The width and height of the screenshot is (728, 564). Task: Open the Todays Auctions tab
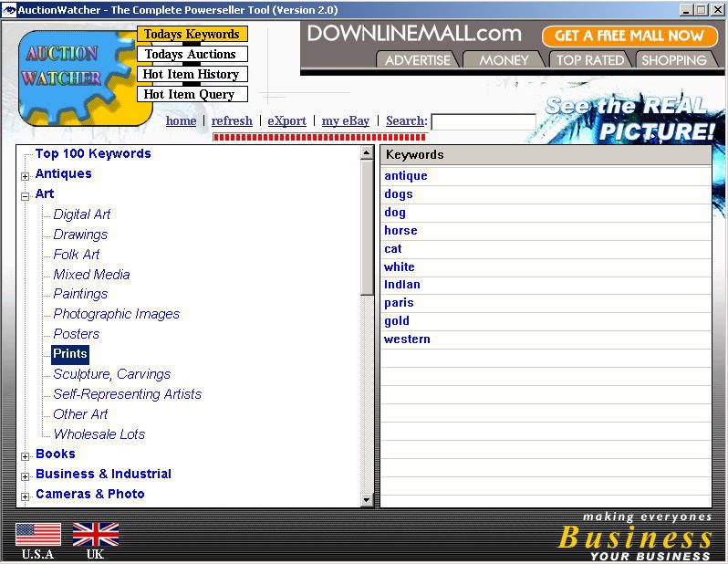click(x=192, y=54)
